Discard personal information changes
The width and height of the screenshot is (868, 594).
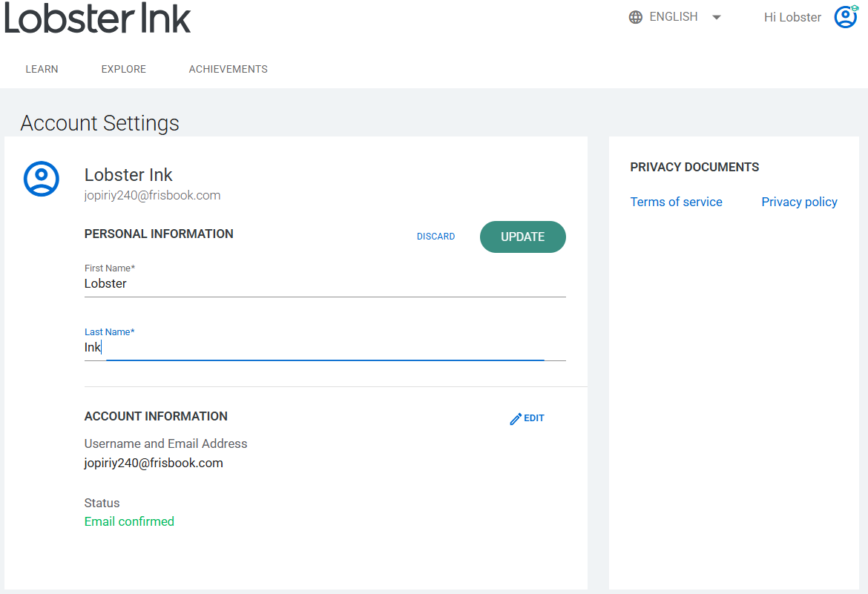[436, 237]
